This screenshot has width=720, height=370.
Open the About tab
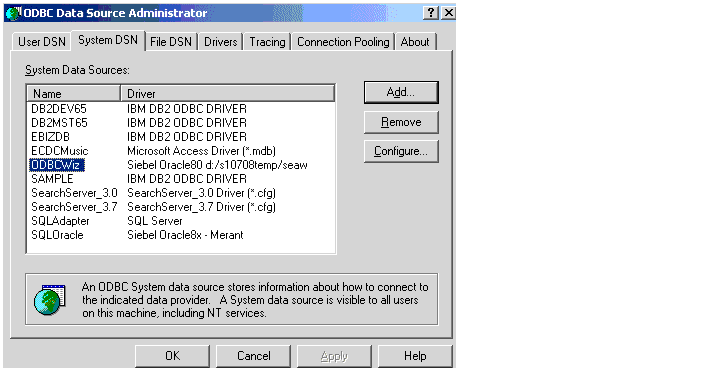tap(415, 42)
